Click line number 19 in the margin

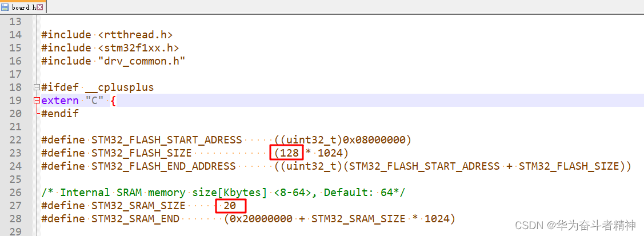[x=15, y=101]
